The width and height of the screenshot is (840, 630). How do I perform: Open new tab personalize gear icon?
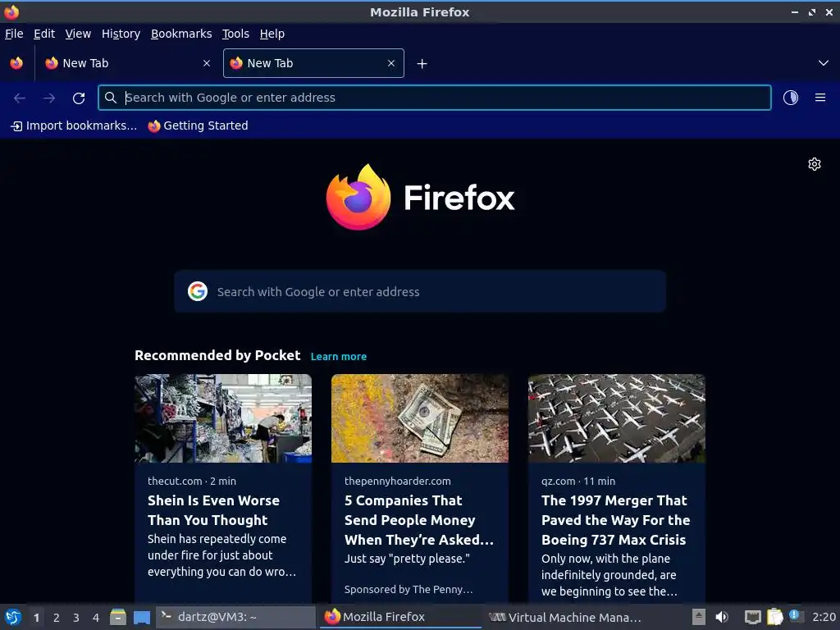tap(815, 164)
